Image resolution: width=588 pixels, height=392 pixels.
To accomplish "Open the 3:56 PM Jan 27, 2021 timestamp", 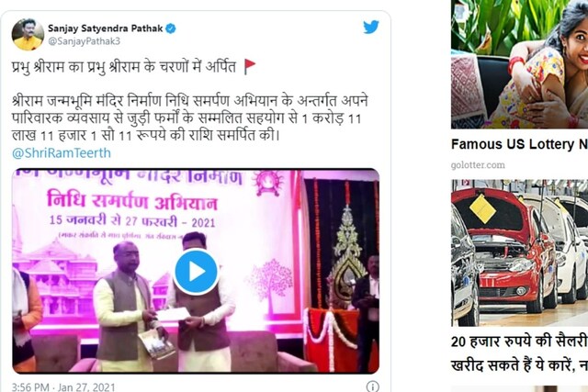I will (x=63, y=386).
